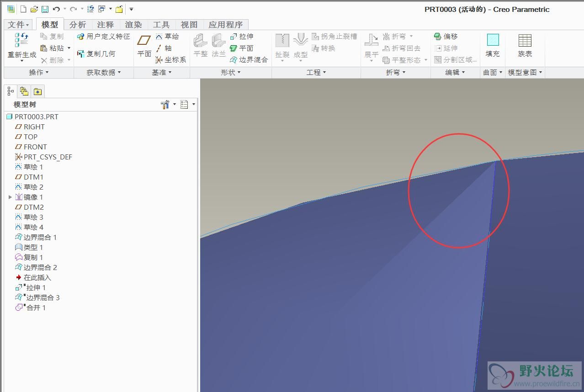584x392 pixels.
Task: Switch to the 渲染 ribbon tab
Action: coord(133,25)
